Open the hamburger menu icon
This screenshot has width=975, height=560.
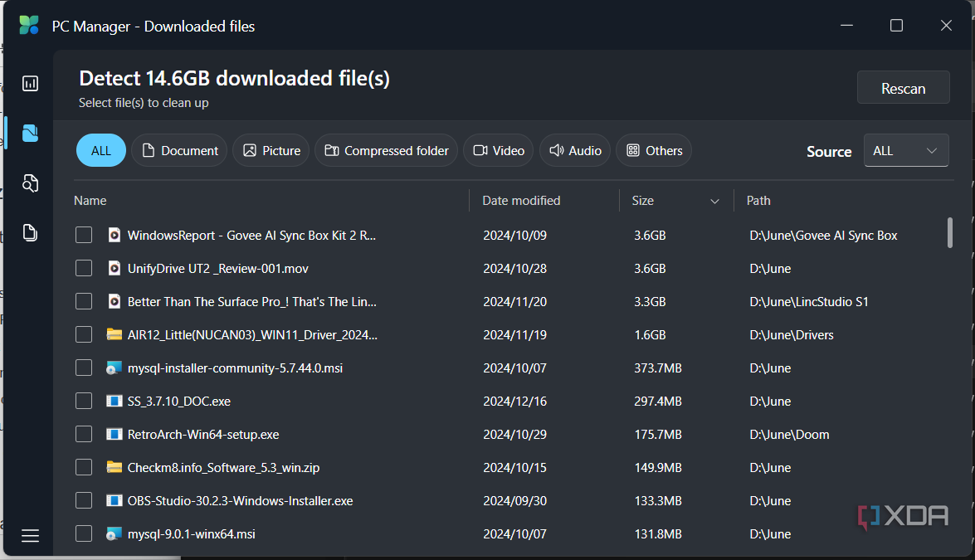[30, 536]
